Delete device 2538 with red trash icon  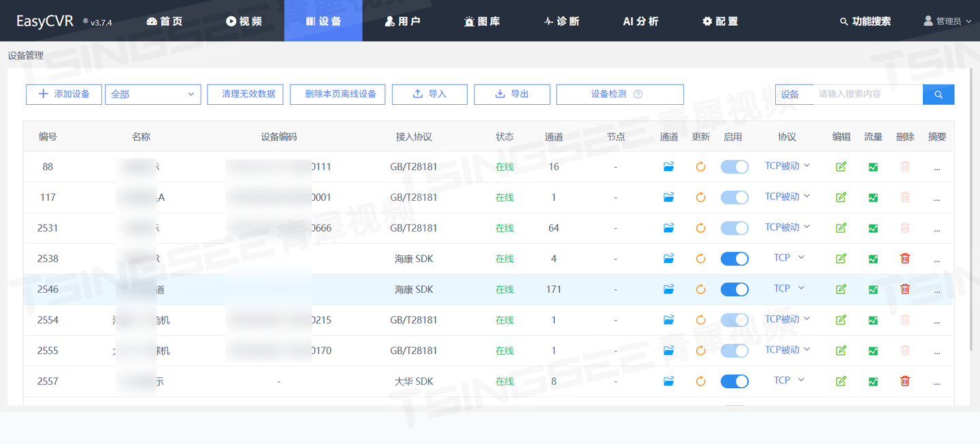[x=905, y=258]
